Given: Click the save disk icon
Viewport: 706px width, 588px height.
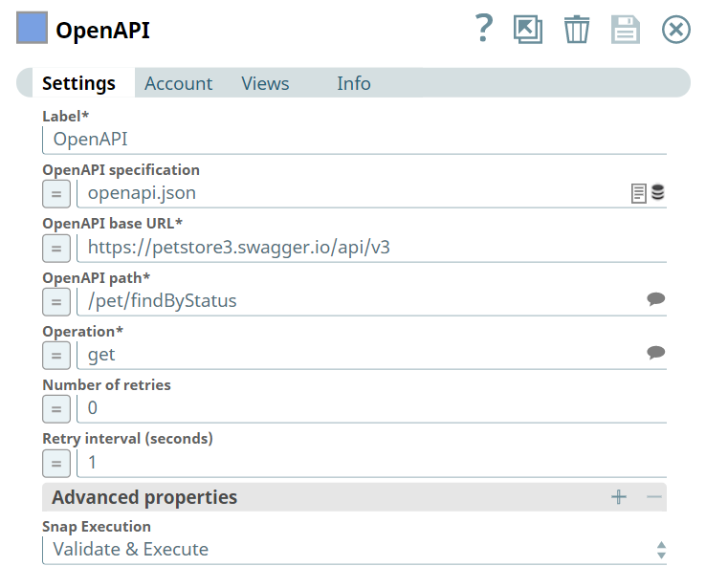Looking at the screenshot, I should click(626, 30).
